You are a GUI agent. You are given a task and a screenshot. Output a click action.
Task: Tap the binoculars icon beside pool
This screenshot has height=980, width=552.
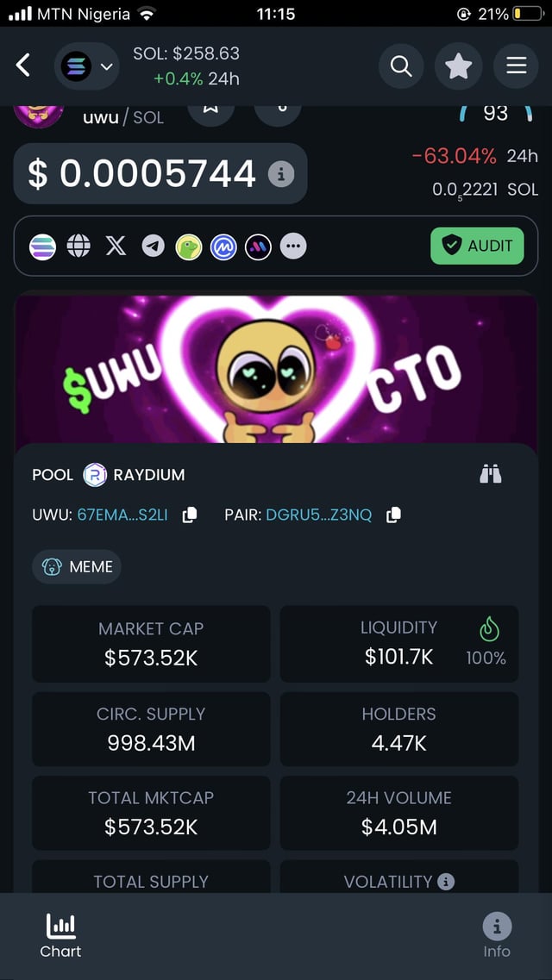[491, 474]
